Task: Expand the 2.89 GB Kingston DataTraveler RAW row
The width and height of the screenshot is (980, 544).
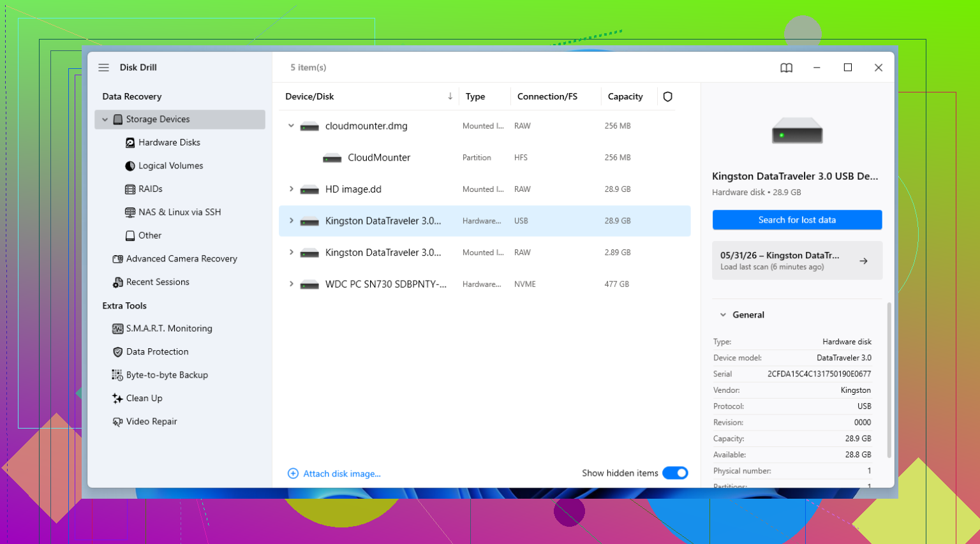Action: (x=291, y=252)
